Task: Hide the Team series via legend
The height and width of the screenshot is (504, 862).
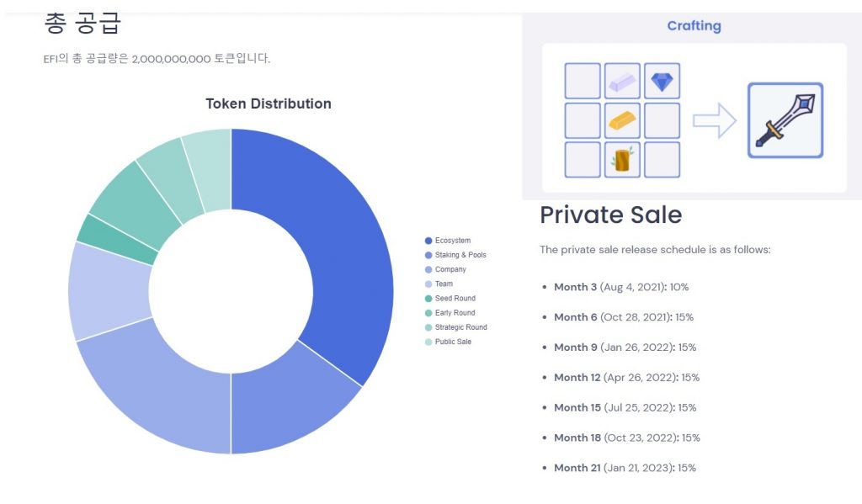Action: [444, 284]
